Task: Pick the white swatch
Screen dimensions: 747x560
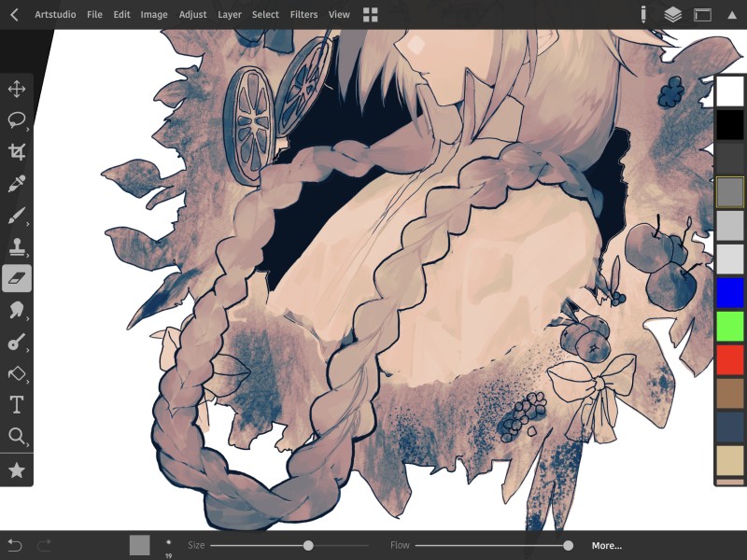Action: click(730, 91)
